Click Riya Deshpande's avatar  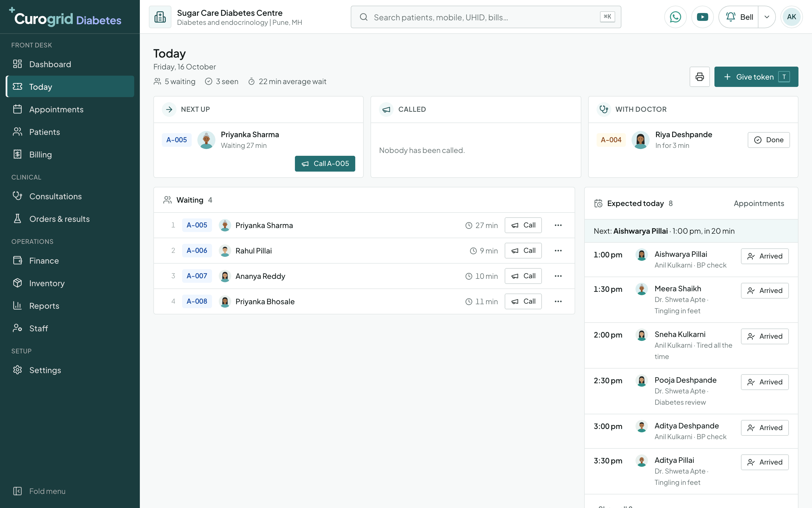[x=640, y=140]
